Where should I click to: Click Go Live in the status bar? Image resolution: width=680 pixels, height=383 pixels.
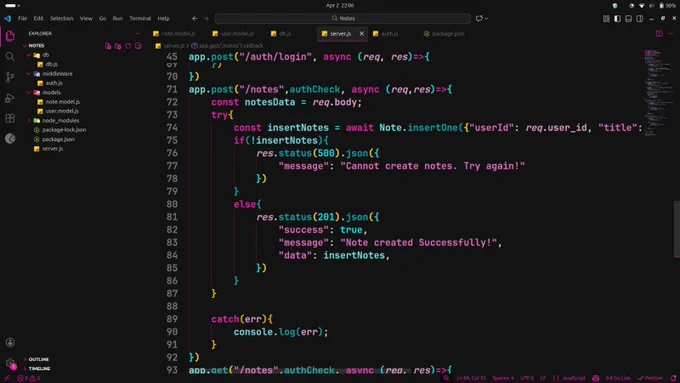click(x=618, y=378)
